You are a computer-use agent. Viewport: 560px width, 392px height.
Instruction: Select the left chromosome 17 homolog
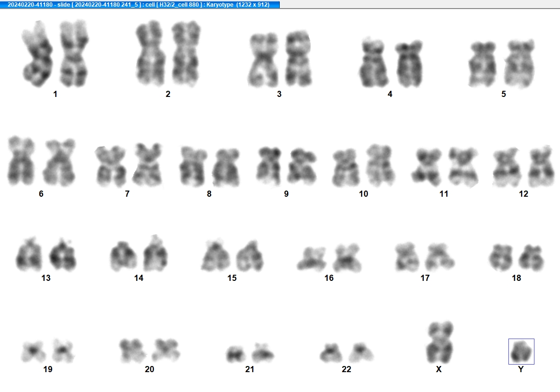(408, 257)
